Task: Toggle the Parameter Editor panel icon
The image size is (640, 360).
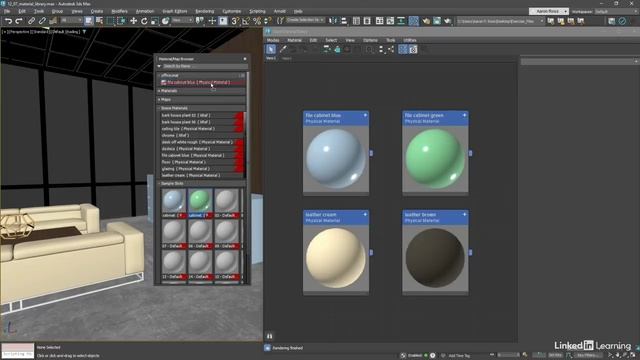Action: tap(413, 49)
